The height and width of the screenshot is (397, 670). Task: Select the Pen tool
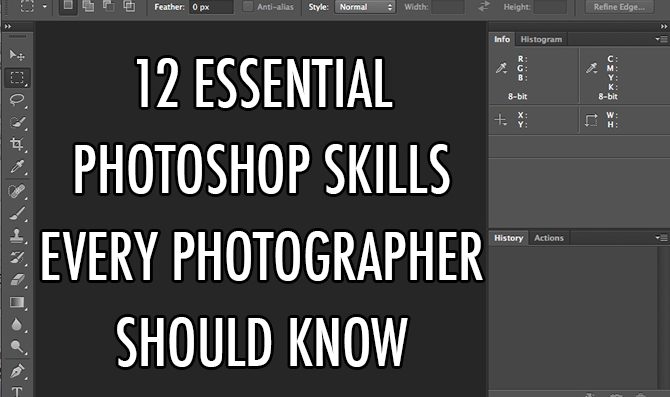17,371
